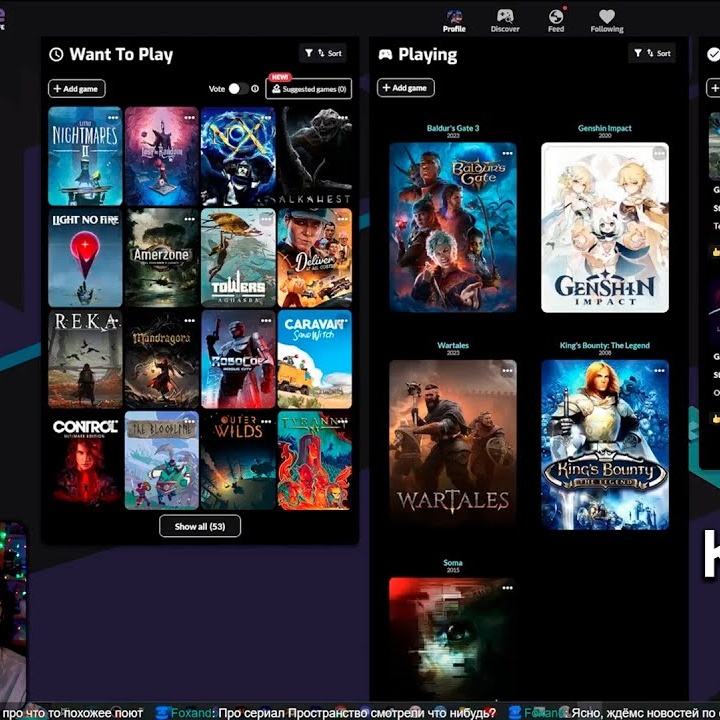Viewport: 720px width, 720px height.
Task: Switch to the Profile tab
Action: point(454,20)
